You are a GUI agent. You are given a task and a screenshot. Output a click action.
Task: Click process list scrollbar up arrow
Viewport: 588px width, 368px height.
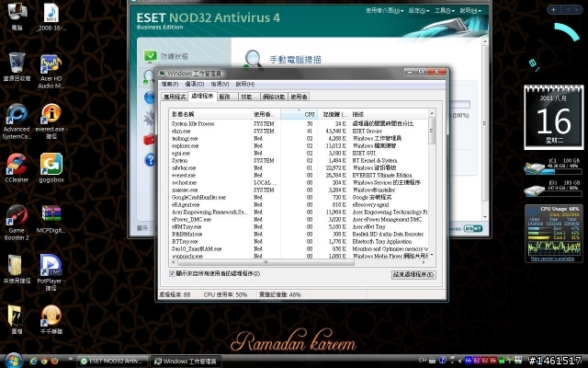[432, 113]
